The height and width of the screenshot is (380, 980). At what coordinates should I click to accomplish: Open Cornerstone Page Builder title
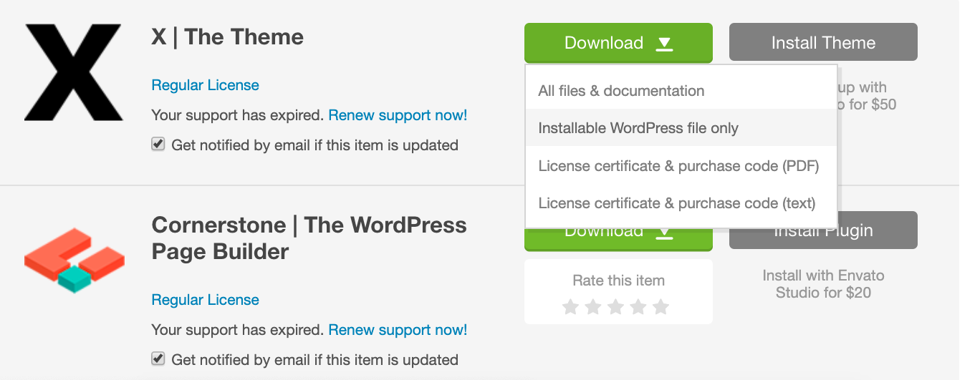tap(309, 238)
